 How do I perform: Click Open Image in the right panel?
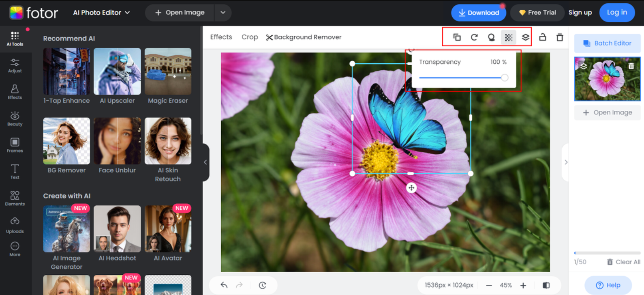pyautogui.click(x=607, y=112)
